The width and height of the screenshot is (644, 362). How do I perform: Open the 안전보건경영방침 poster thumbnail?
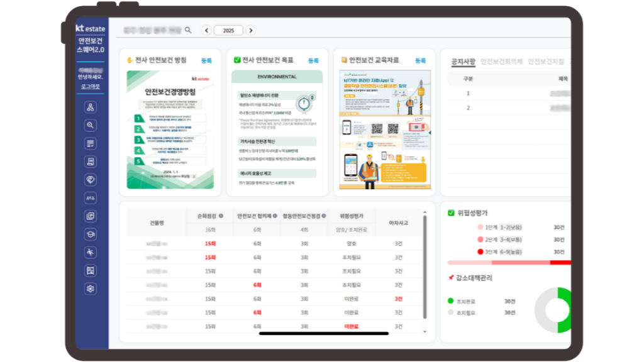pos(170,129)
